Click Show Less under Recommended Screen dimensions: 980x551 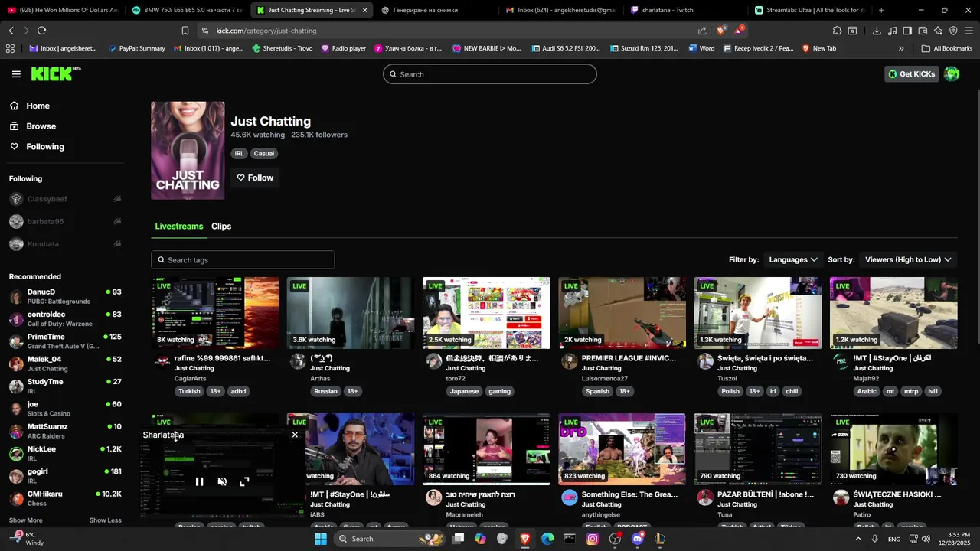point(105,520)
